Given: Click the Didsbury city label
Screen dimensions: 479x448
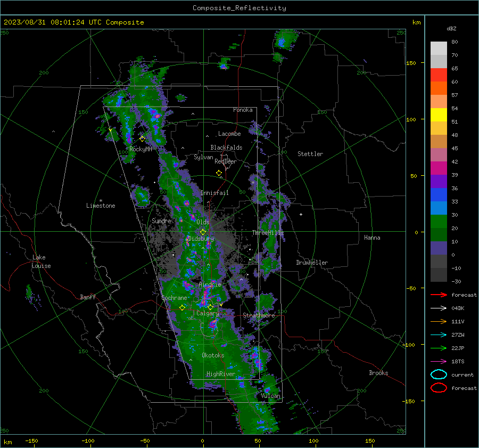Looking at the screenshot, I should [x=201, y=239].
